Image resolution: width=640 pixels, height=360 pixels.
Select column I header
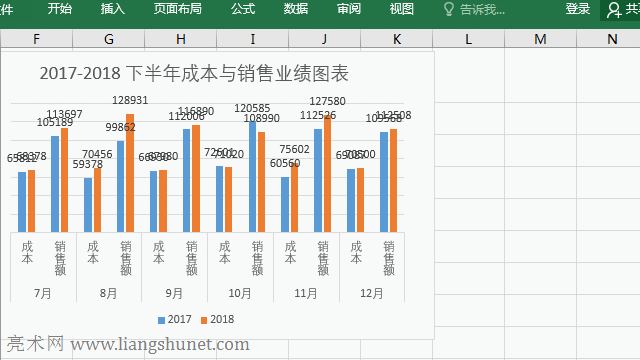click(x=253, y=39)
